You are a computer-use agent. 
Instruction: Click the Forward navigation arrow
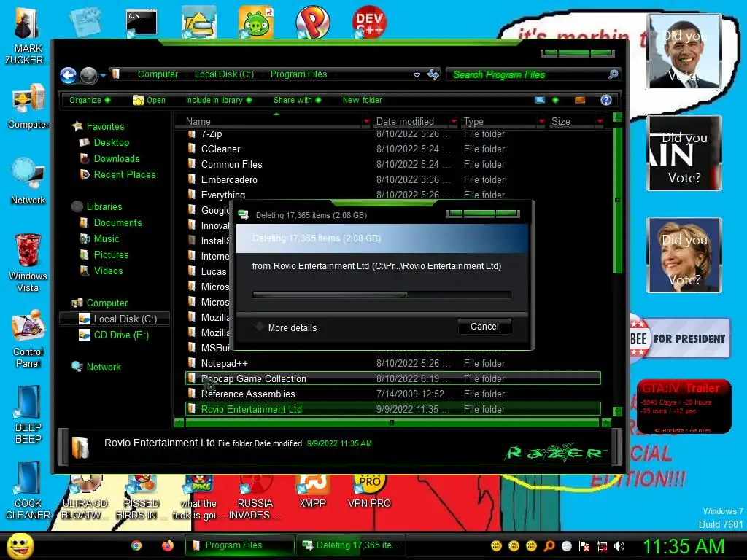pos(88,75)
